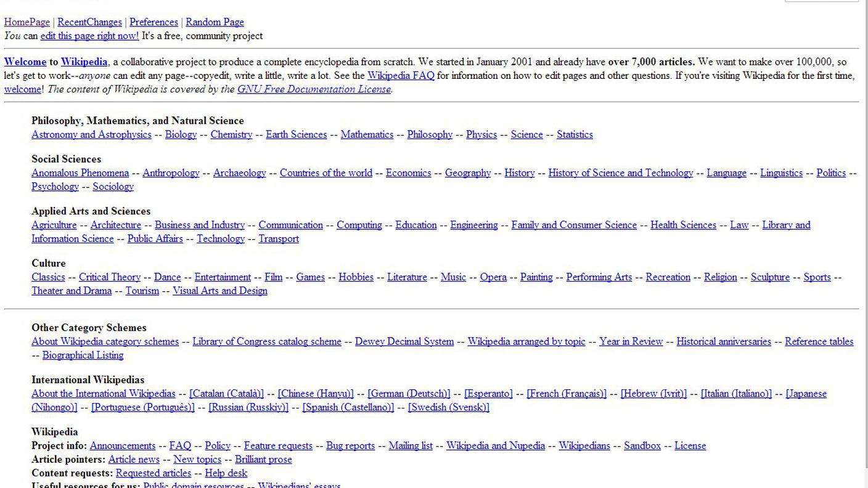Open Theater and Drama link

click(72, 291)
